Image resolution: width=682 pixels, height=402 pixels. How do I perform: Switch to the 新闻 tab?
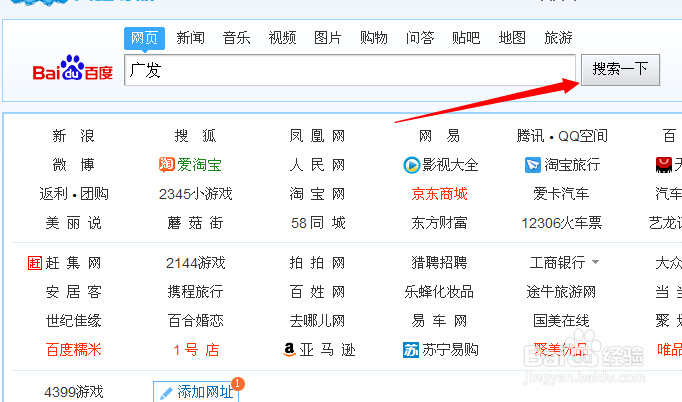point(191,38)
